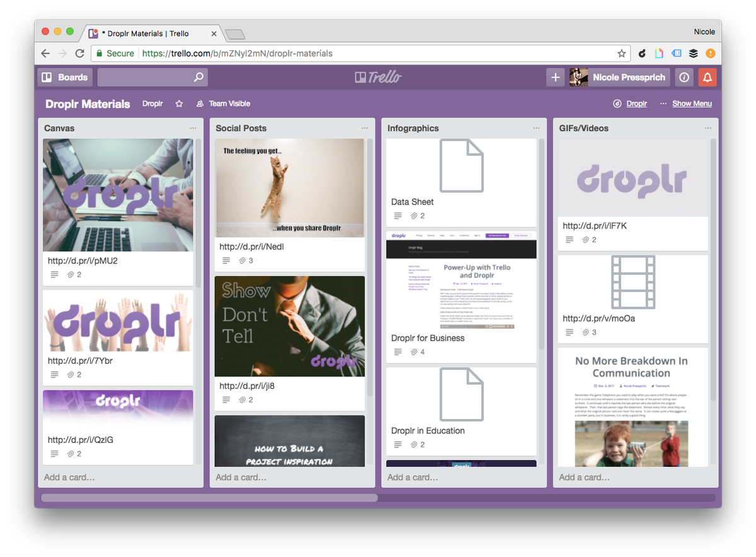
Task: Click the Trello search input field
Action: (152, 78)
